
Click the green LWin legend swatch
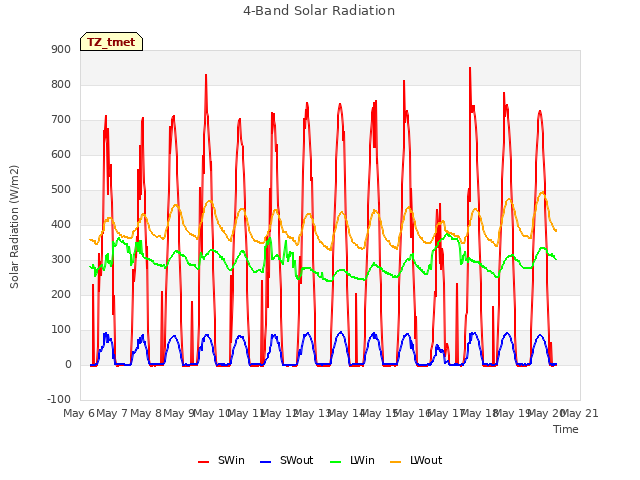click(335, 462)
